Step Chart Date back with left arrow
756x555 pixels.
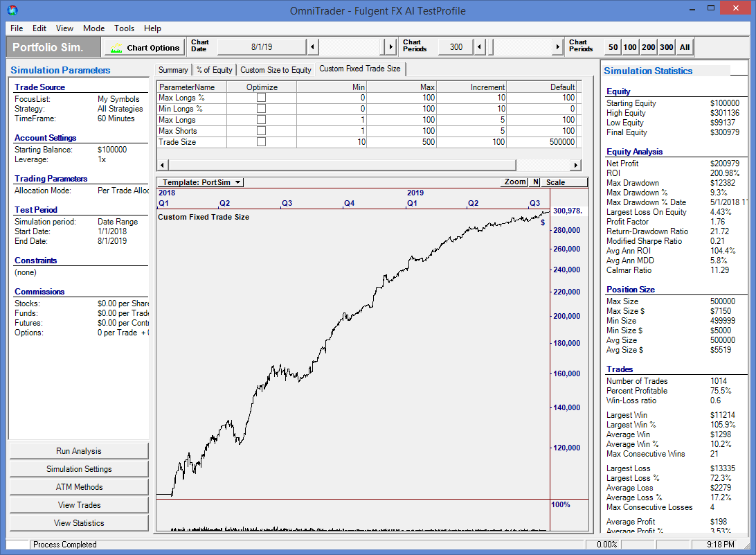tap(312, 47)
